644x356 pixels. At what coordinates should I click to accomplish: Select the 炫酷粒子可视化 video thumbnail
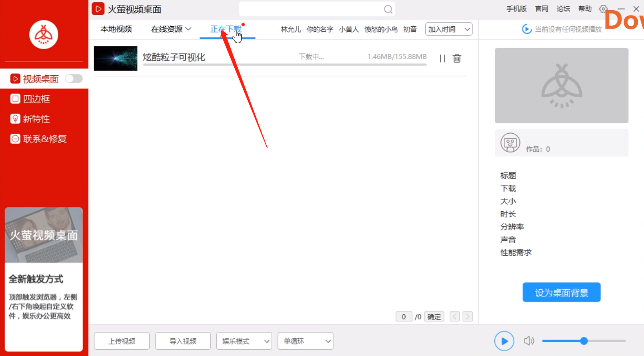[x=115, y=58]
